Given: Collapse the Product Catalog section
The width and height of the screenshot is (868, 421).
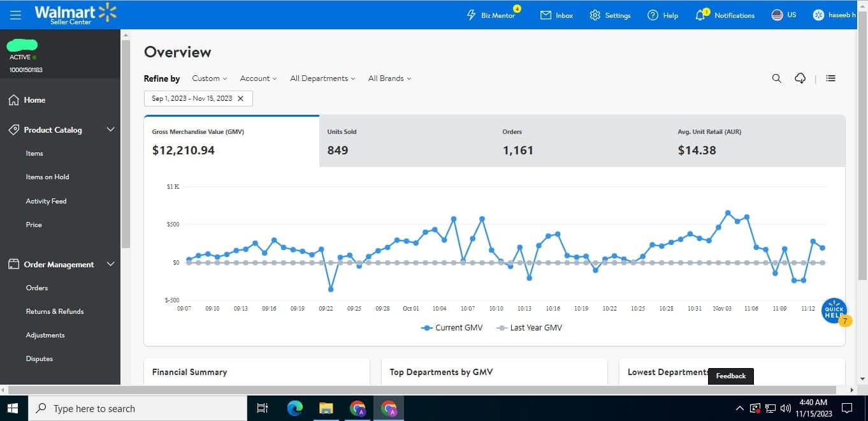Looking at the screenshot, I should tap(110, 129).
